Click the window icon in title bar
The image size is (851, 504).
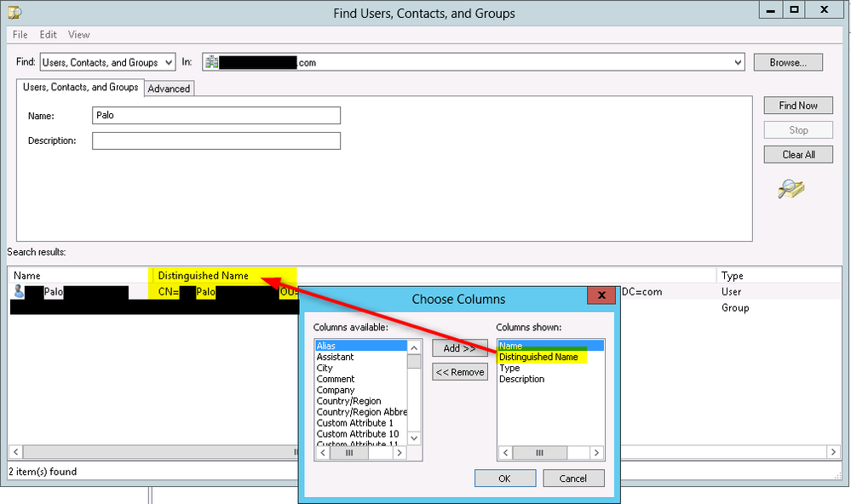[16, 13]
